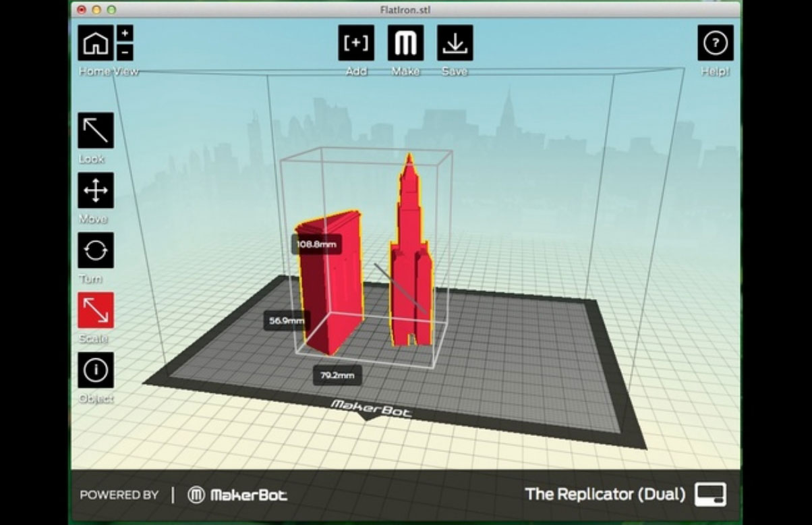Image resolution: width=812 pixels, height=525 pixels.
Task: Minimize the window with yellow button
Action: click(96, 9)
